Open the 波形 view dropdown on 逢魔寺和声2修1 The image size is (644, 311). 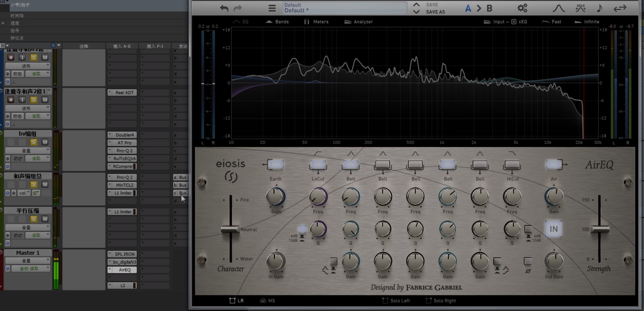pyautogui.click(x=28, y=108)
